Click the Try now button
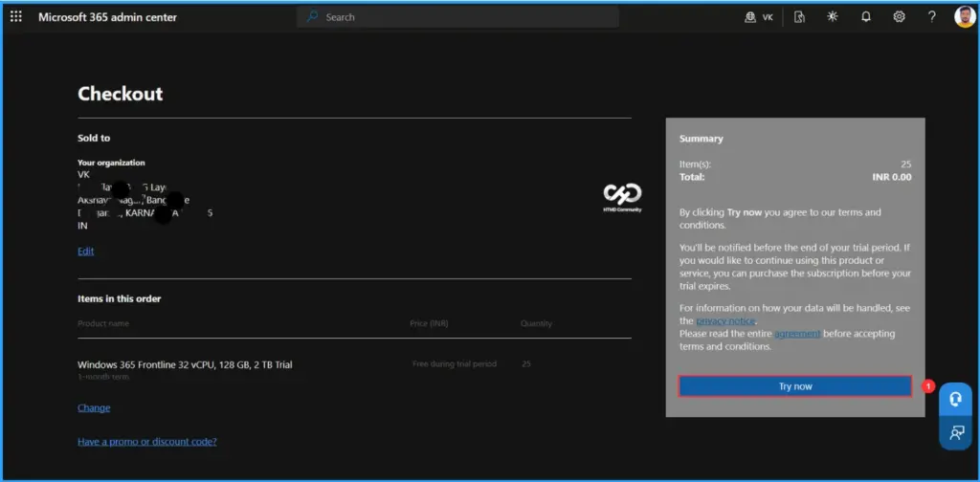This screenshot has height=482, width=980. (795, 386)
